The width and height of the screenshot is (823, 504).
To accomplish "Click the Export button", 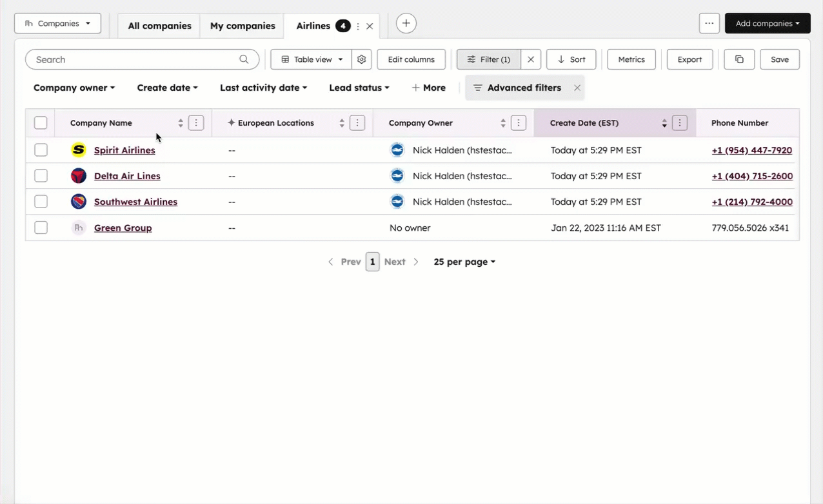I will click(689, 59).
